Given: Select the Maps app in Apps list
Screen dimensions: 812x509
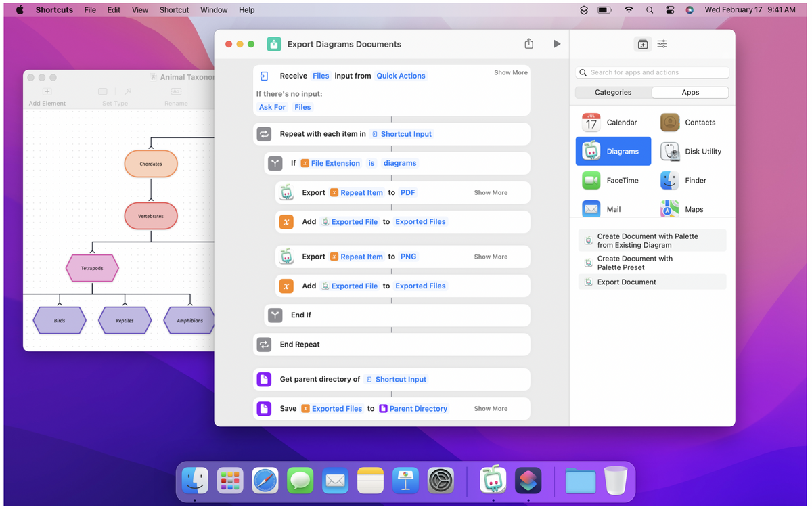Looking at the screenshot, I should [x=683, y=209].
